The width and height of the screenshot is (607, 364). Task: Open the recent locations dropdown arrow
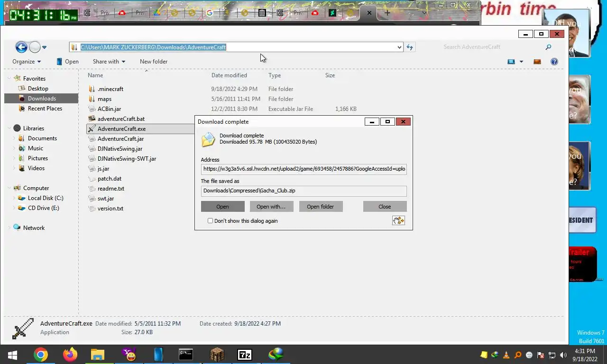click(x=44, y=47)
